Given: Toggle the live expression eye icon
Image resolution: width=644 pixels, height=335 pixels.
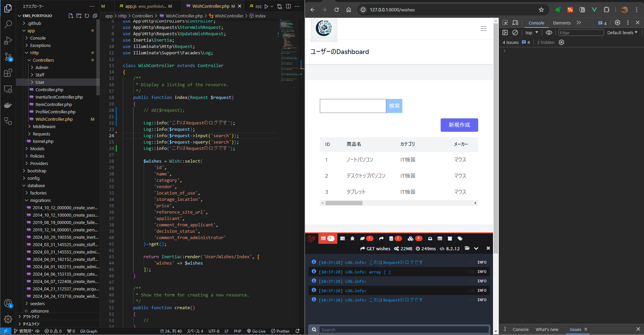Looking at the screenshot, I should pyautogui.click(x=549, y=33).
